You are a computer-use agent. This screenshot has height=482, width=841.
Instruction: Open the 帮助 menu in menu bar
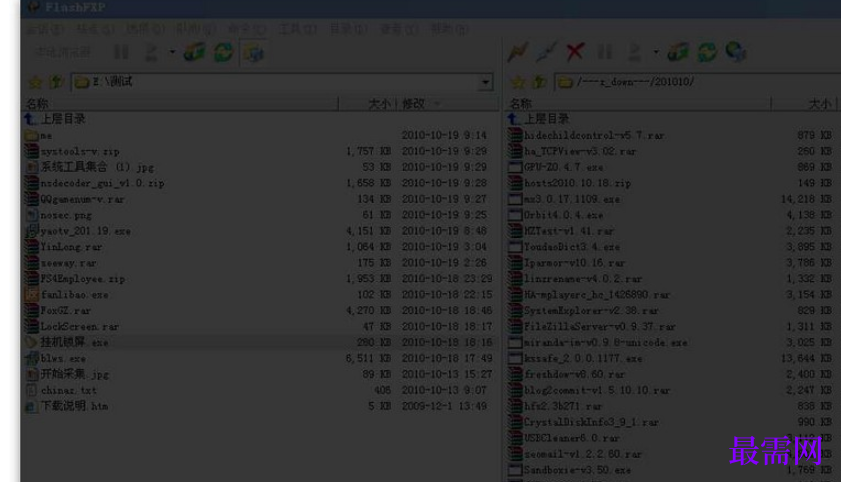(451, 29)
